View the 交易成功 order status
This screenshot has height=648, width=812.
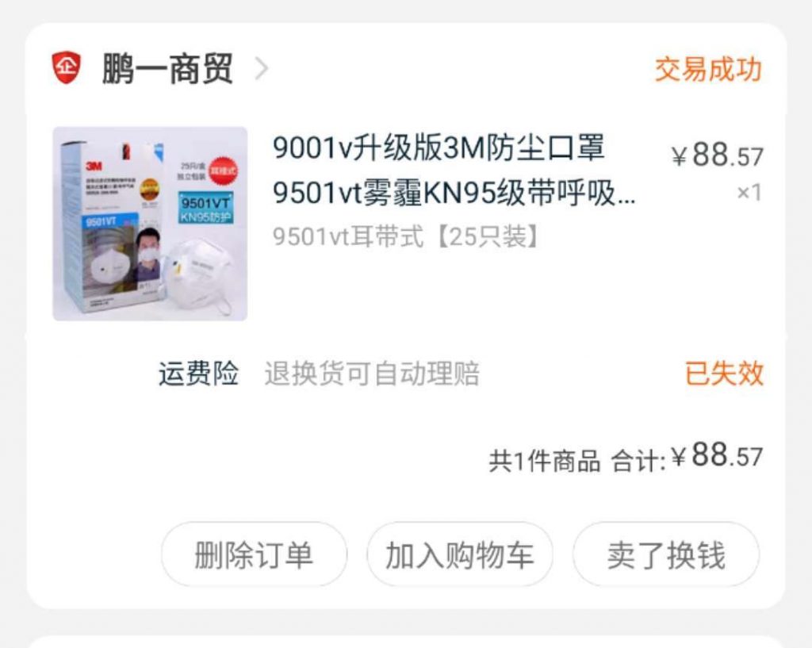708,70
